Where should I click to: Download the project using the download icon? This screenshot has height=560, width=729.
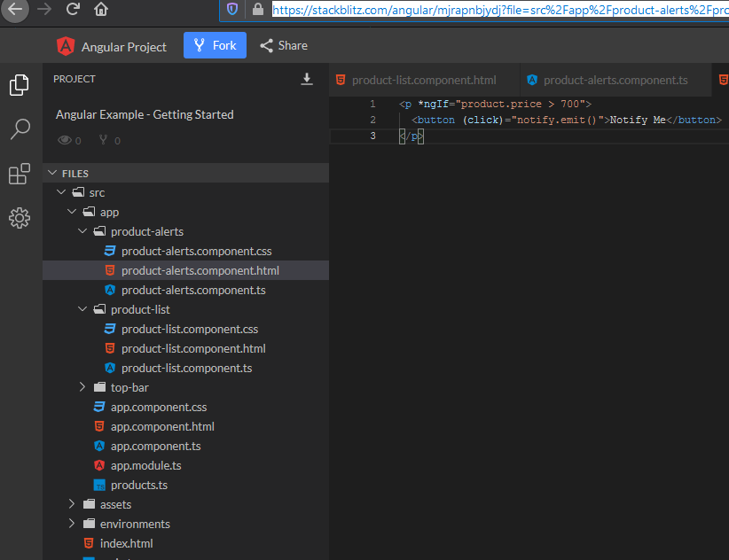307,79
